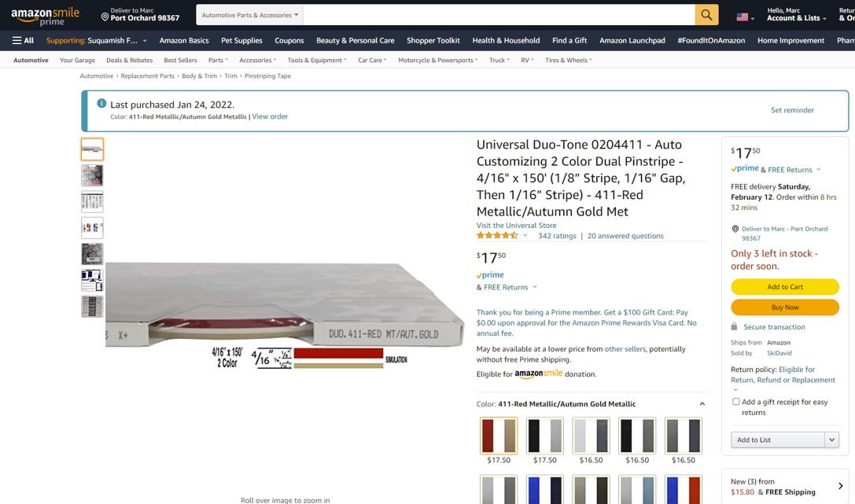Open the Coupons nav item
Viewport: 855px width, 504px height.
[x=289, y=40]
